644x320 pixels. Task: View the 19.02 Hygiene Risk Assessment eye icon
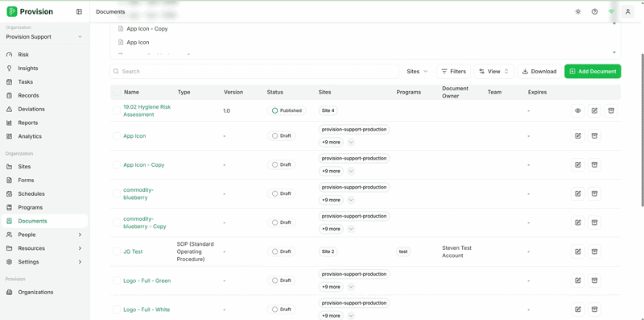pos(578,110)
